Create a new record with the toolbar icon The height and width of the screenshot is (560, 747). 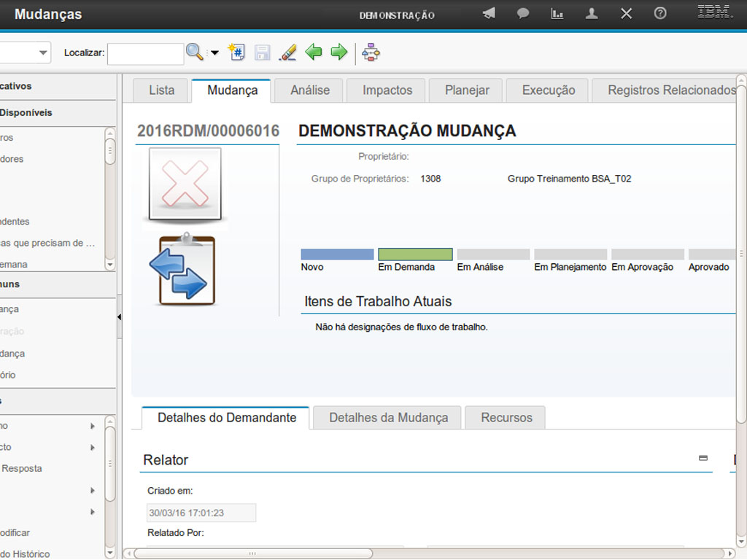tap(236, 52)
